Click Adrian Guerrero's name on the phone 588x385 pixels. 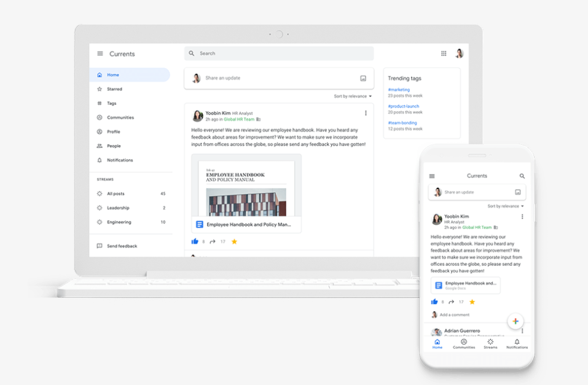pos(462,330)
